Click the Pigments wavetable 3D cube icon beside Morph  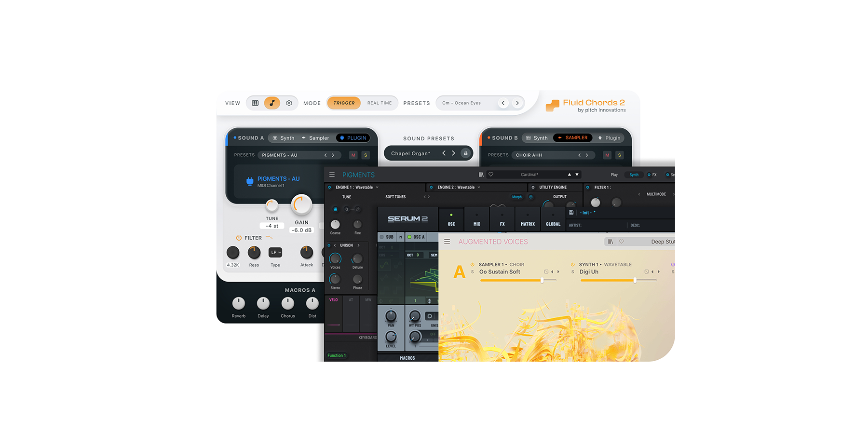pyautogui.click(x=531, y=197)
